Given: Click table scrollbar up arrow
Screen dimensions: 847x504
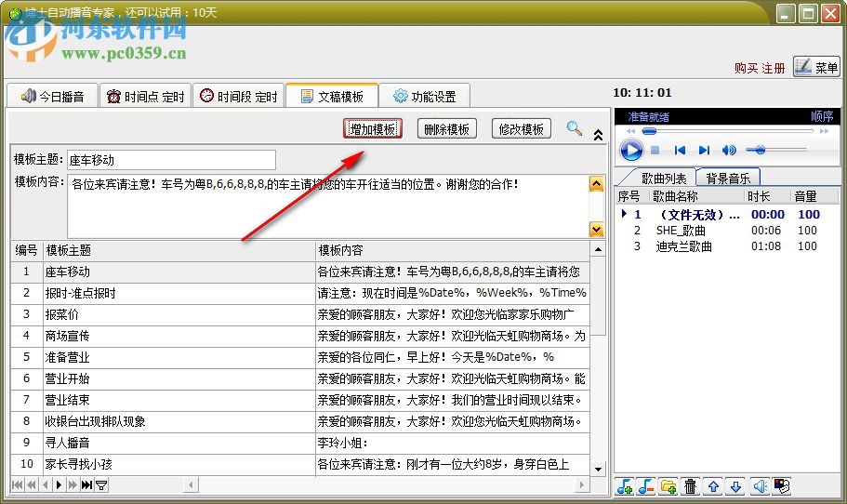Looking at the screenshot, I should click(598, 249).
